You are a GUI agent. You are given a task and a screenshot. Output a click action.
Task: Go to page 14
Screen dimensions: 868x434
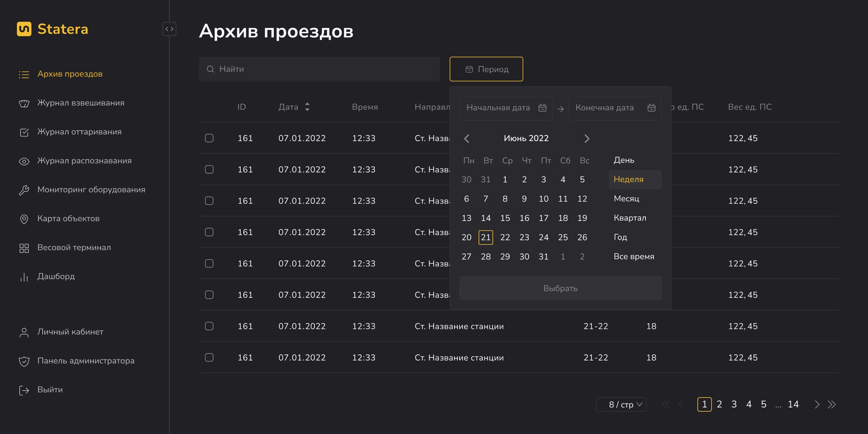[x=793, y=404]
